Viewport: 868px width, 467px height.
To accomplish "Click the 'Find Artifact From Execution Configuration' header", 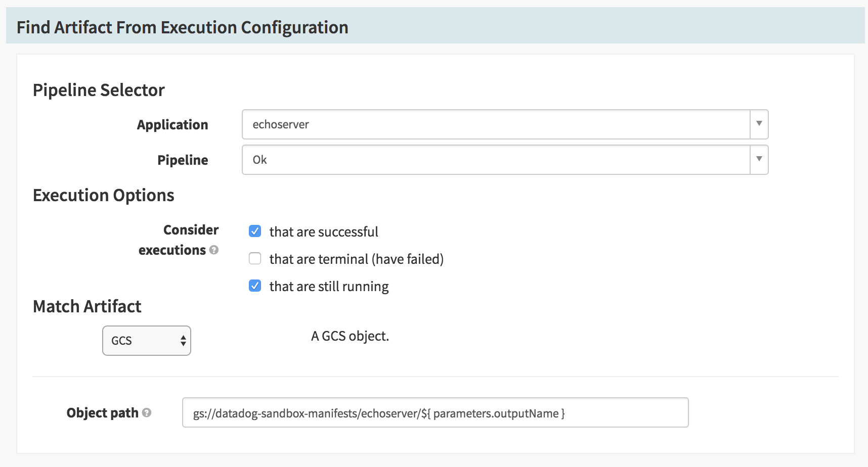I will tap(182, 27).
